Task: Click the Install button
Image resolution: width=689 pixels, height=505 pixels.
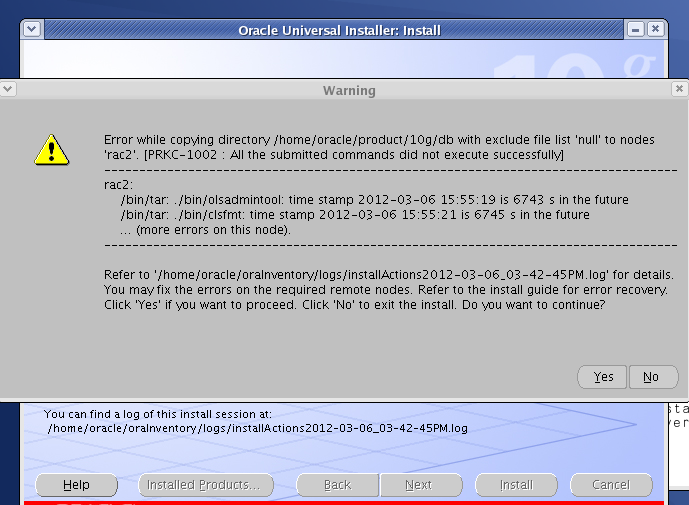Action: [x=516, y=485]
